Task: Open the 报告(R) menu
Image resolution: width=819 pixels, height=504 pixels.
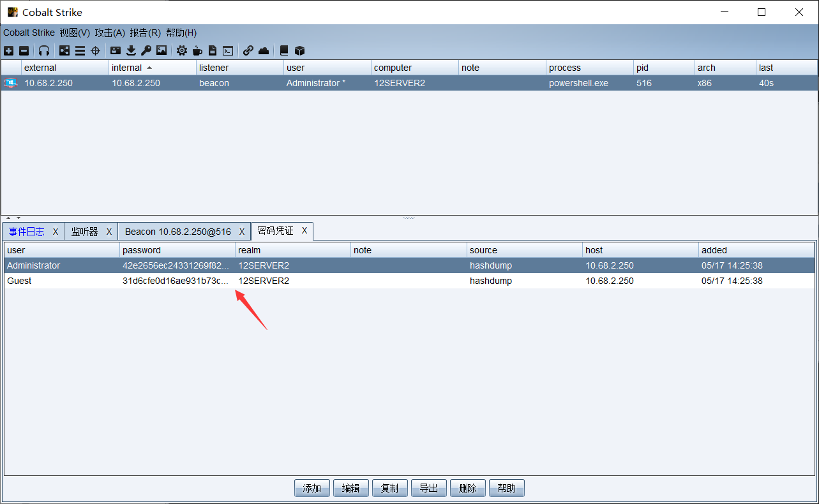Action: coord(145,33)
